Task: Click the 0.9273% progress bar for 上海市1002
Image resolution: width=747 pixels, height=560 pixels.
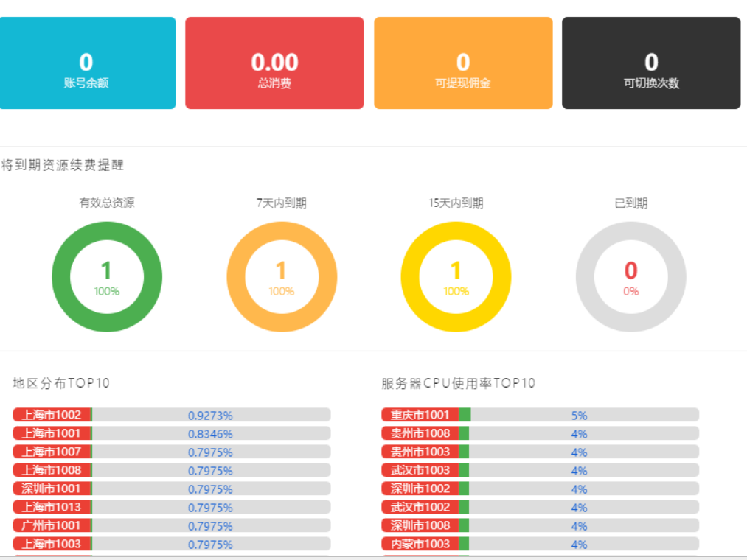Action: [x=210, y=415]
